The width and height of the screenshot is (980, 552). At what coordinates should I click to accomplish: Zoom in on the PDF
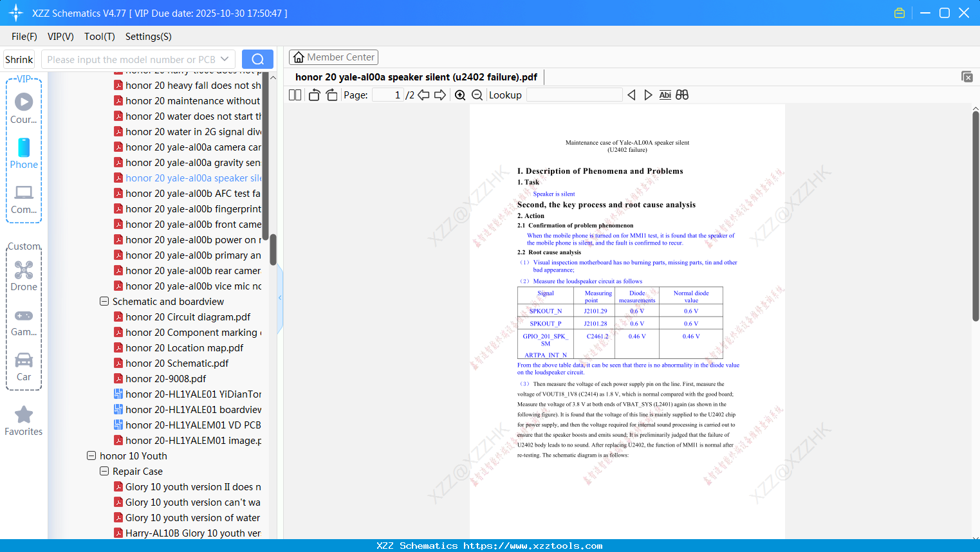[460, 95]
